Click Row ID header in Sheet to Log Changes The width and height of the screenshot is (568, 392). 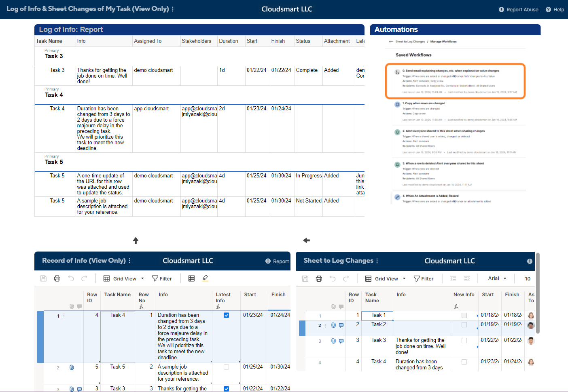pyautogui.click(x=354, y=297)
